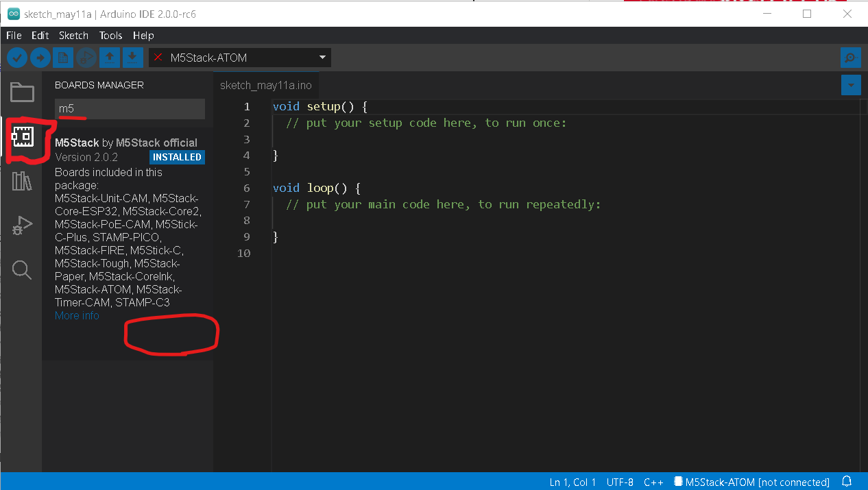
Task: Click the Save sketch down-arrow icon
Action: (133, 58)
